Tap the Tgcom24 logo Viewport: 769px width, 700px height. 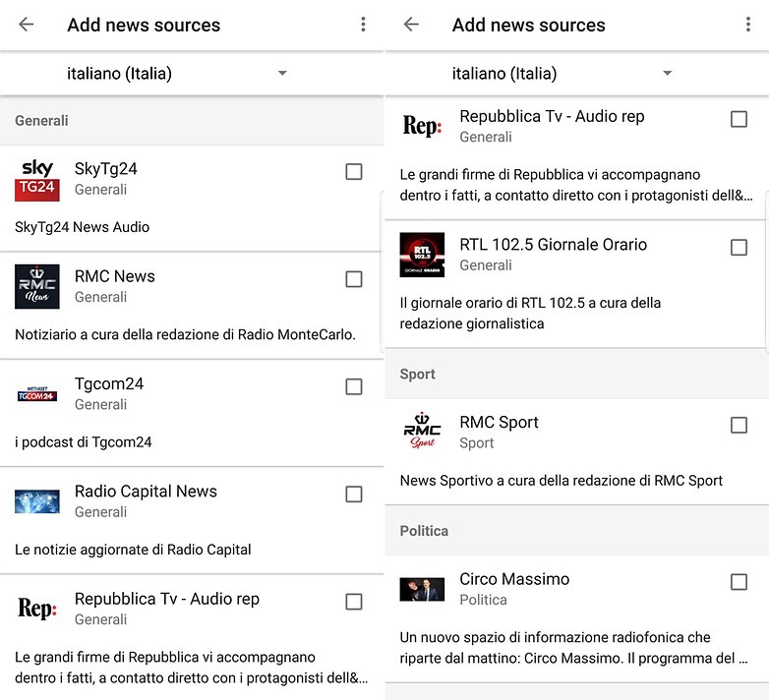(x=37, y=394)
